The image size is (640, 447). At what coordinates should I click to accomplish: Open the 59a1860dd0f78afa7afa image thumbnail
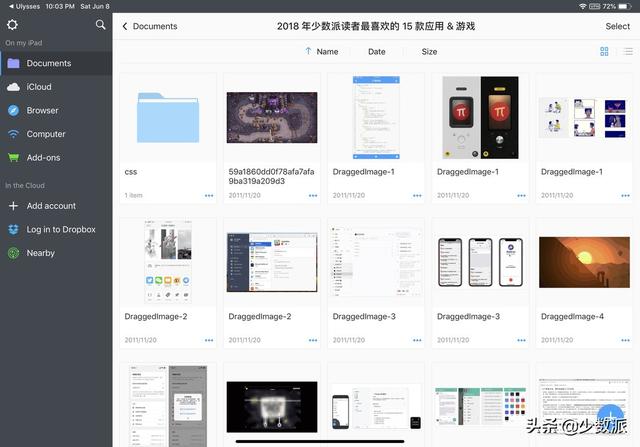[272, 118]
